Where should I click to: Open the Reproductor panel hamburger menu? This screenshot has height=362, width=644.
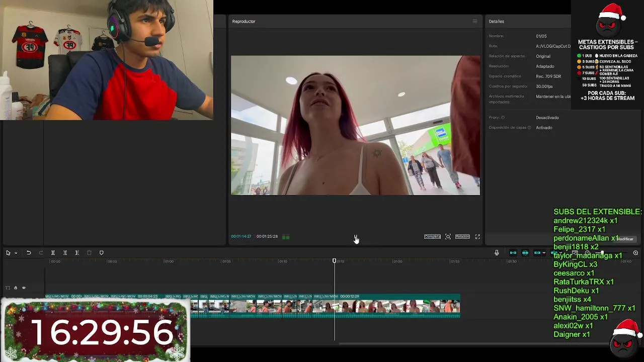474,21
